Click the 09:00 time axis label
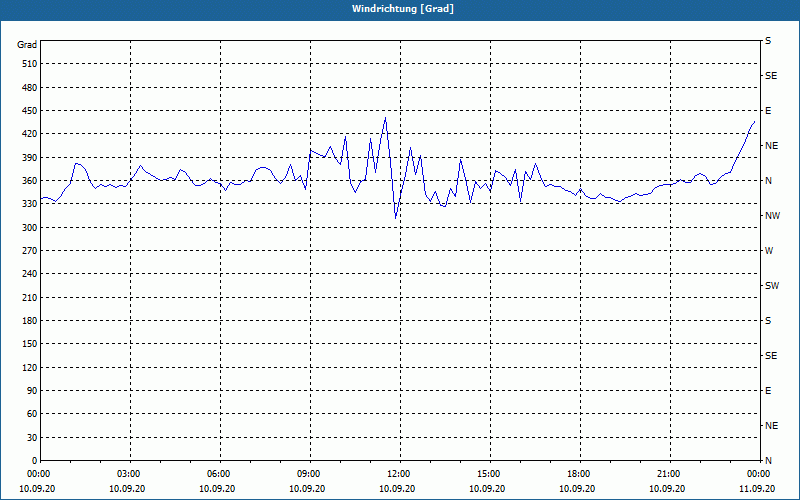Image resolution: width=800 pixels, height=500 pixels. click(310, 474)
